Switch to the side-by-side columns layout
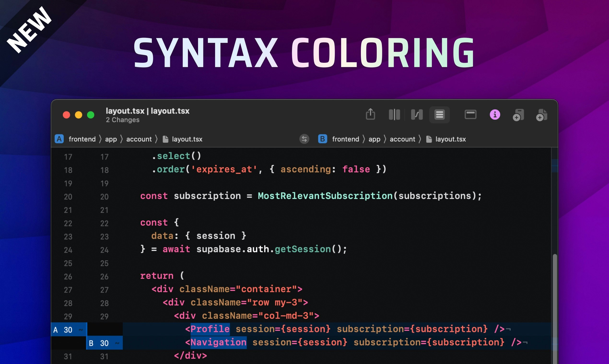609x364 pixels. (394, 114)
